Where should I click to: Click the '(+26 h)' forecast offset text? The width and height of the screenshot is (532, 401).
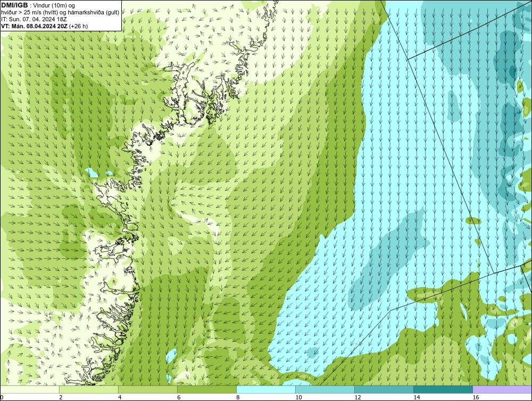[x=78, y=26]
